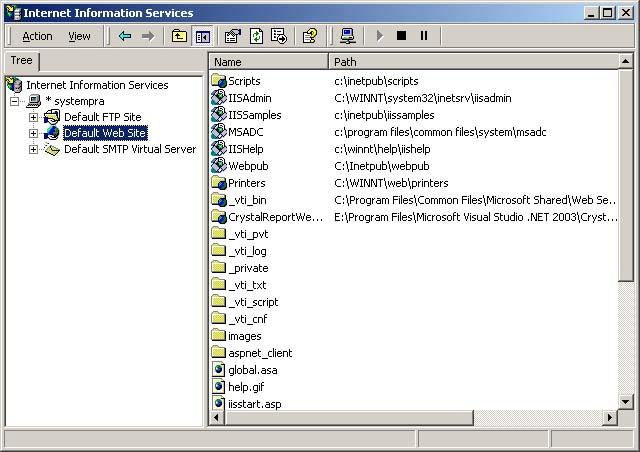
Task: Start the item with play button
Action: pyautogui.click(x=380, y=36)
